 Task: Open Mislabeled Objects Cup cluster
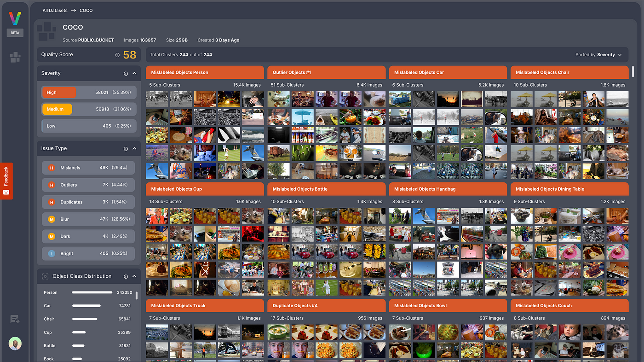click(x=205, y=189)
